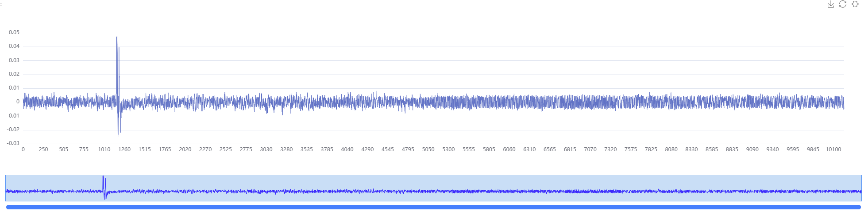This screenshot has height=216, width=868.
Task: Click x-axis label 9090
Action: pyautogui.click(x=752, y=149)
